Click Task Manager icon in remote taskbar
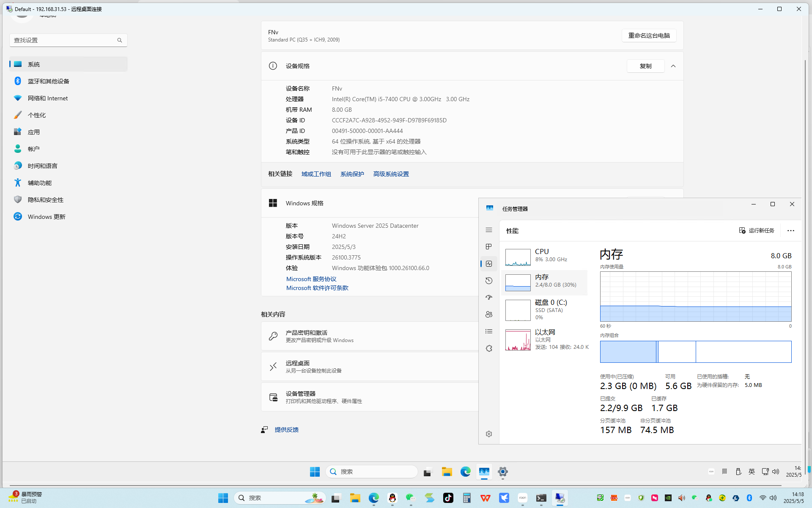This screenshot has width=812, height=508. (484, 472)
